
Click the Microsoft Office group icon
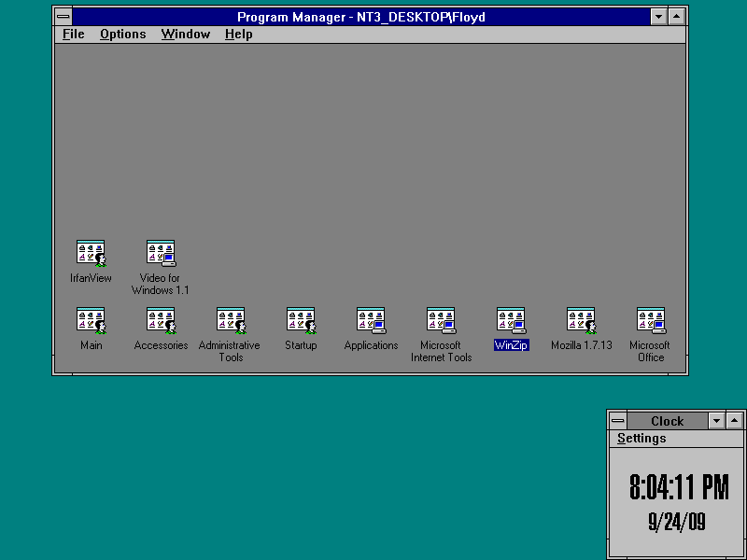651,320
